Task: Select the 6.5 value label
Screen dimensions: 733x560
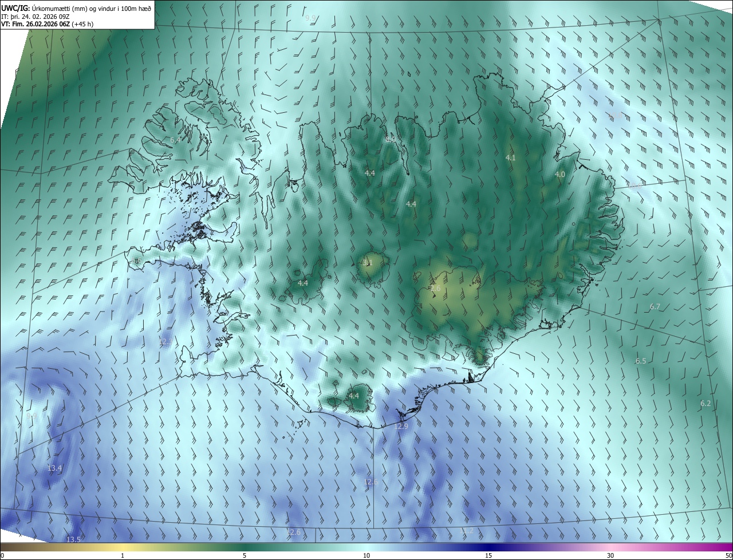Action: [641, 361]
